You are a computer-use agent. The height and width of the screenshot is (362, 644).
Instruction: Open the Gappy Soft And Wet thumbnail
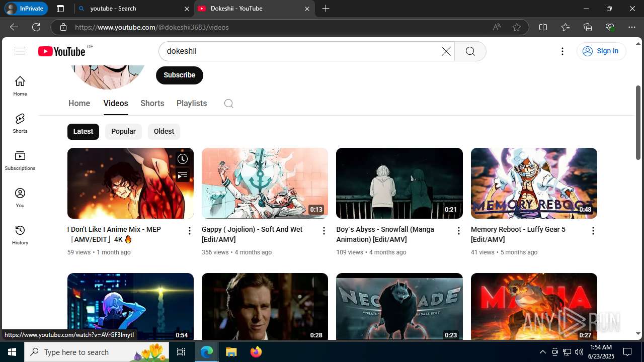265,183
